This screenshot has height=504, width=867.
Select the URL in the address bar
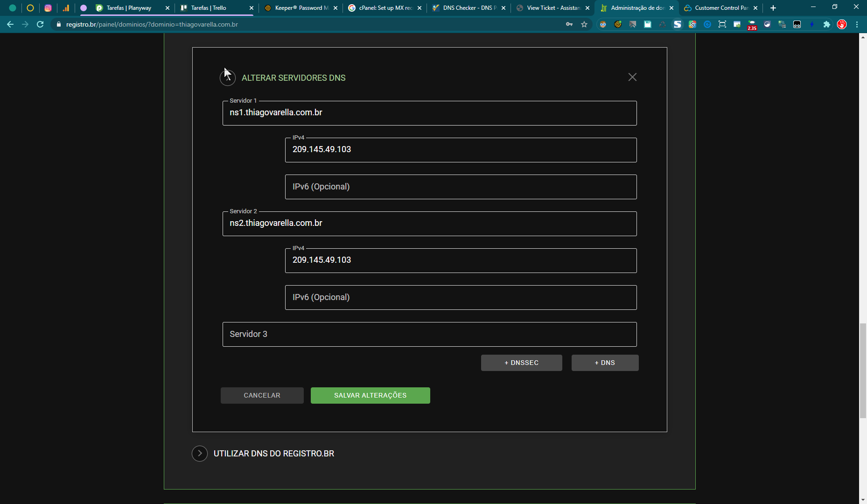(152, 24)
